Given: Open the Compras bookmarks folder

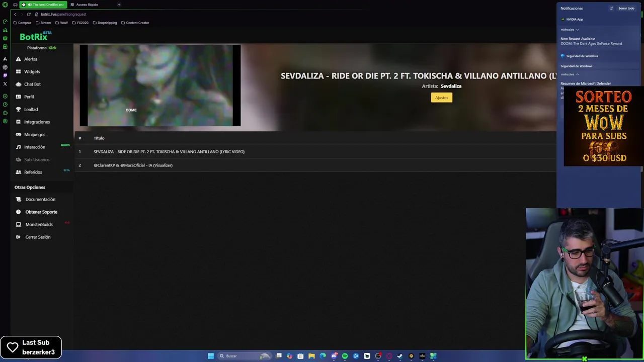Looking at the screenshot, I should [22, 23].
